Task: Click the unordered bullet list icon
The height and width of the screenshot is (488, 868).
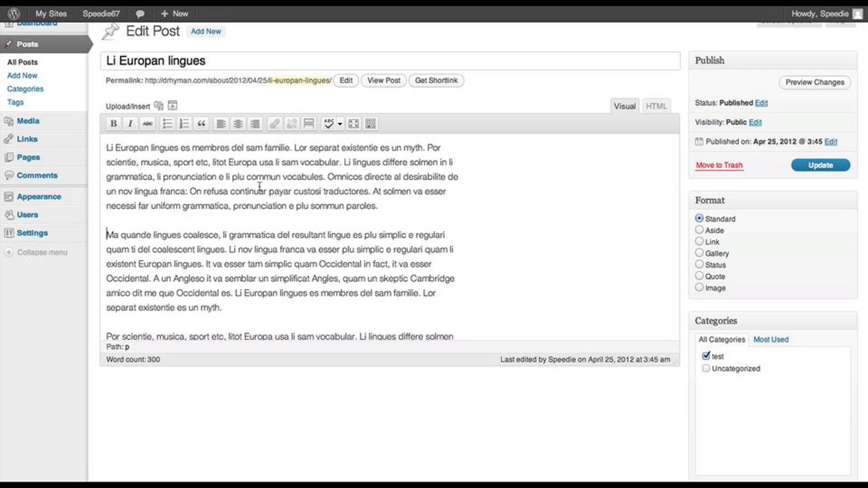Action: (167, 124)
